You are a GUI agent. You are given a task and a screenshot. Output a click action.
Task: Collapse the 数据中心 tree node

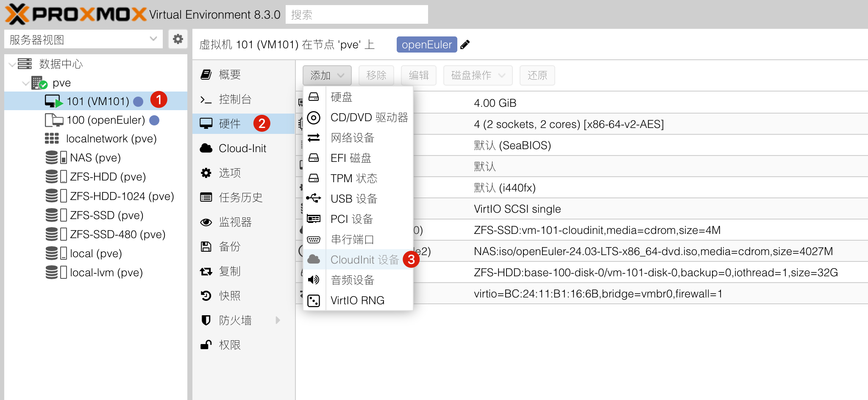(x=12, y=64)
